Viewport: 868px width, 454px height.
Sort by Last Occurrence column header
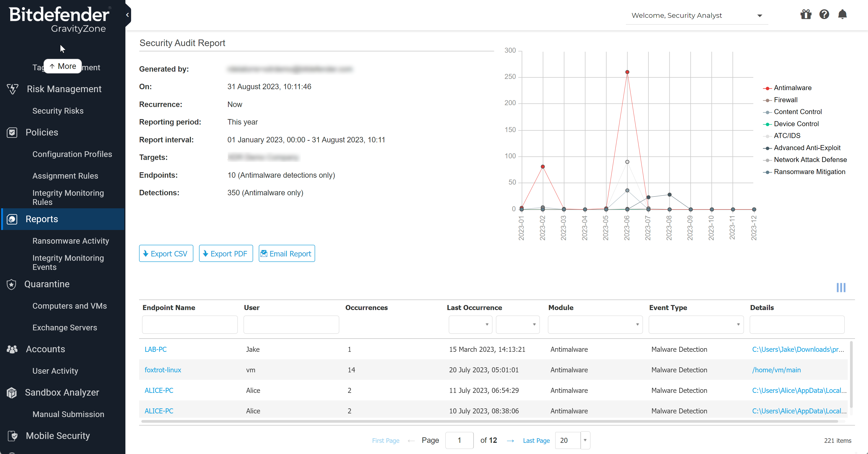[474, 308]
